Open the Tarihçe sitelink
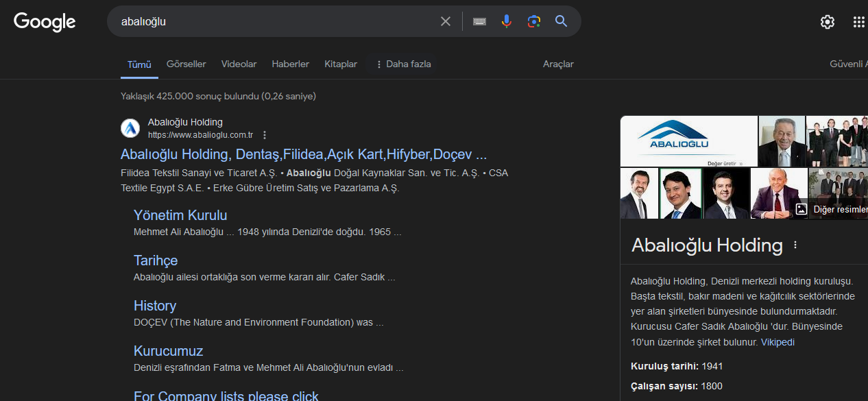The image size is (868, 401). 156,260
